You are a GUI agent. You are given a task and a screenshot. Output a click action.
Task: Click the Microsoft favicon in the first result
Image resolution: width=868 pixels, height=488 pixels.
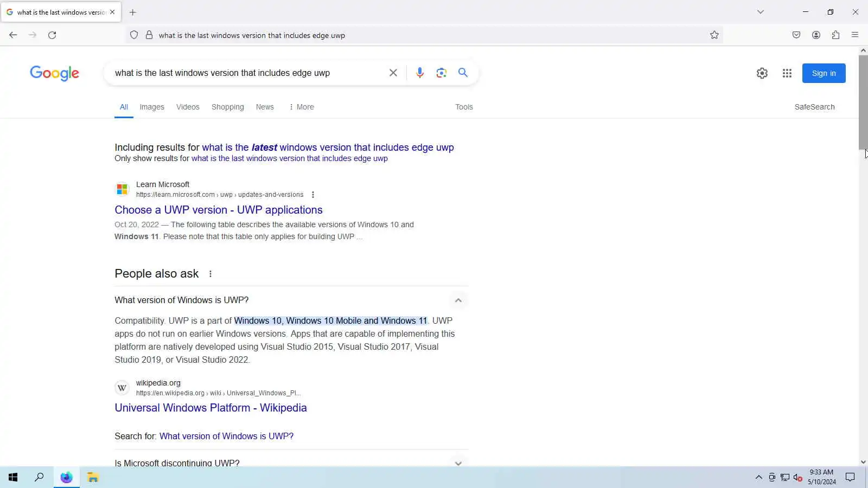[122, 189]
